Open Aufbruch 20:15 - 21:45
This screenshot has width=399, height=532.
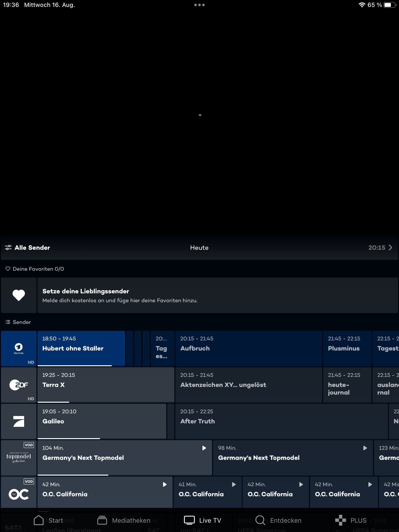(x=249, y=349)
